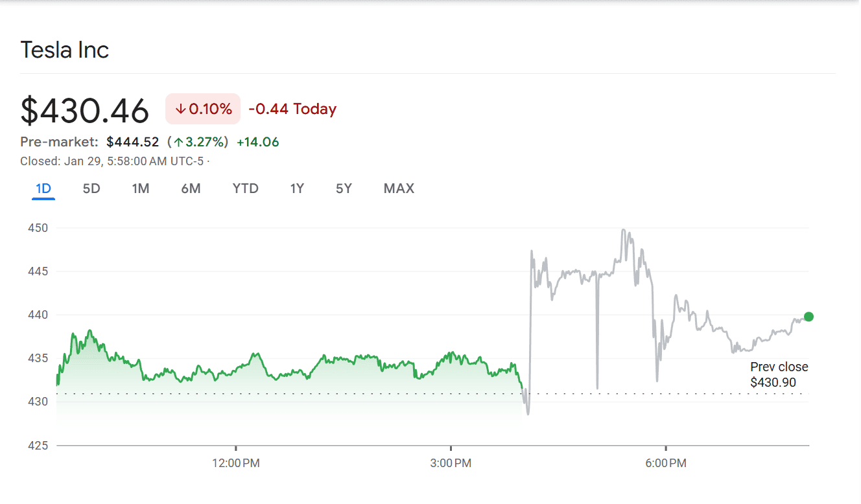
Task: Click the green endpoint dot on chart
Action: [808, 317]
